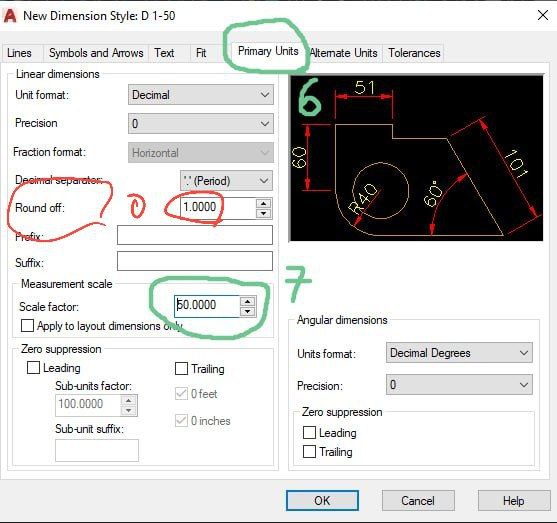The width and height of the screenshot is (557, 523).
Task: Click the AutoCAD logo icon in title bar
Action: pyautogui.click(x=10, y=16)
